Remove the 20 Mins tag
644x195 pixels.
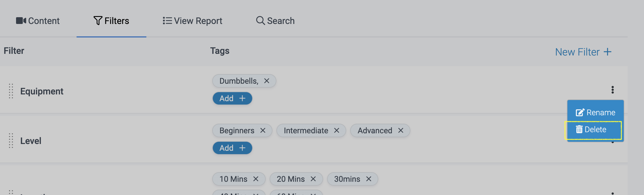coord(313,179)
